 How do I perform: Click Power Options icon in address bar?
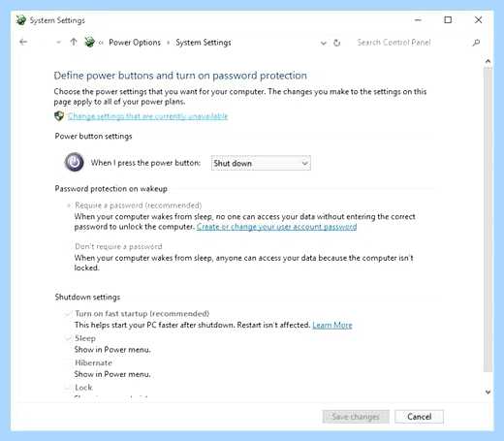[x=89, y=42]
